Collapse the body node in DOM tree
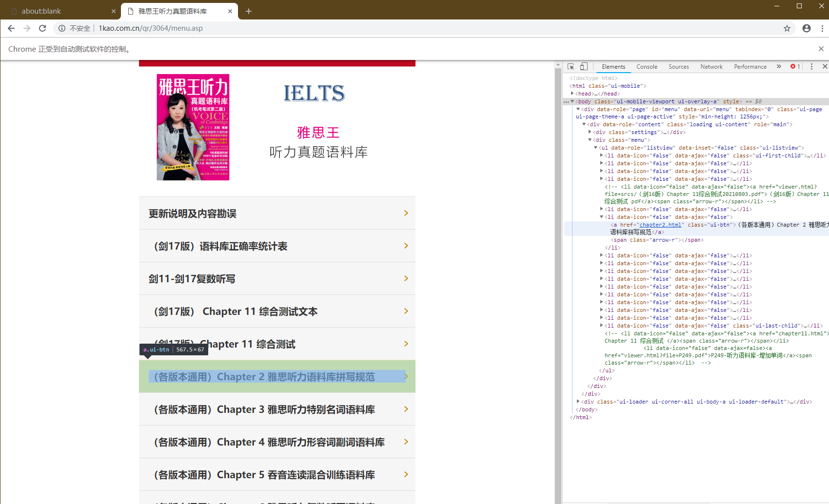Screen dimensions: 829x504 click(x=572, y=101)
